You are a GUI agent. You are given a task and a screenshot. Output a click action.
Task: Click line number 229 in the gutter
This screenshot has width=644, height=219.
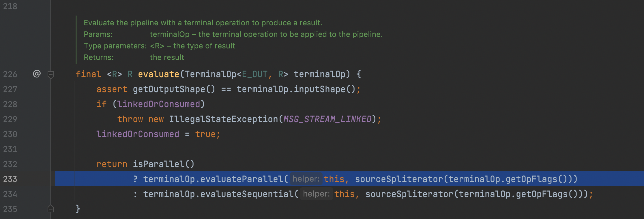10,119
